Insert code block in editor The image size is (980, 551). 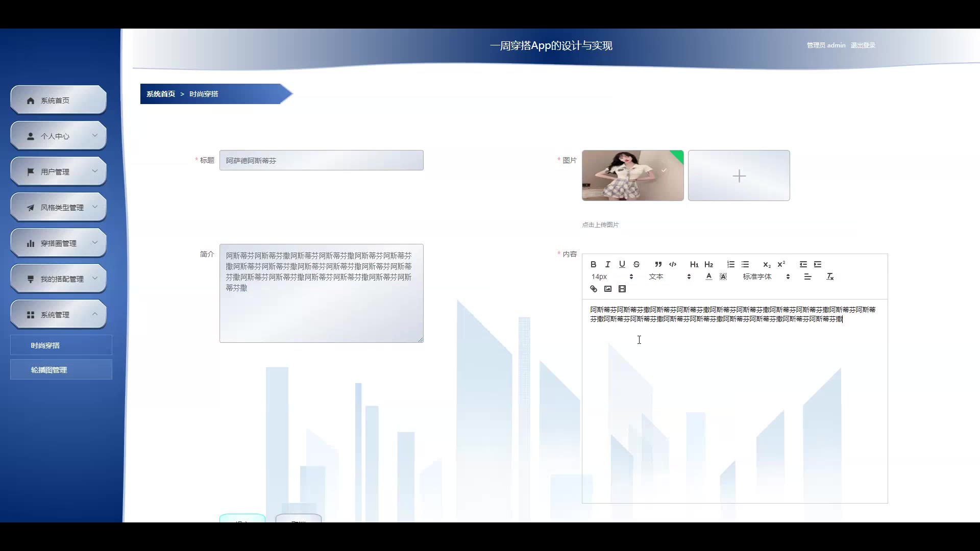coord(673,264)
